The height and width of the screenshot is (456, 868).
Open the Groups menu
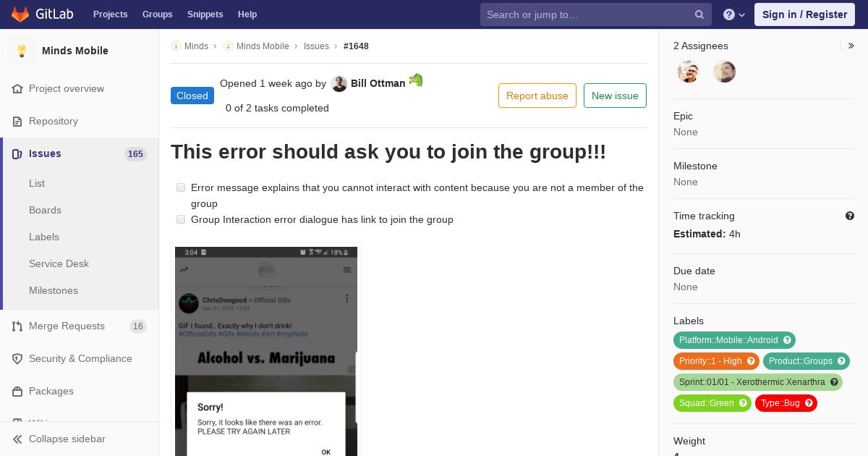coord(158,14)
